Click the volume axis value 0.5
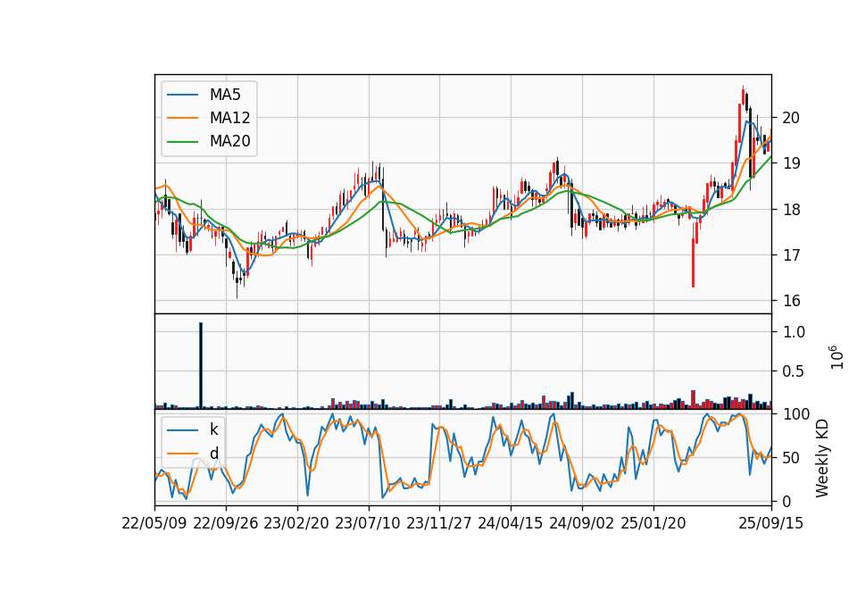This screenshot has height=616, width=857. (793, 371)
